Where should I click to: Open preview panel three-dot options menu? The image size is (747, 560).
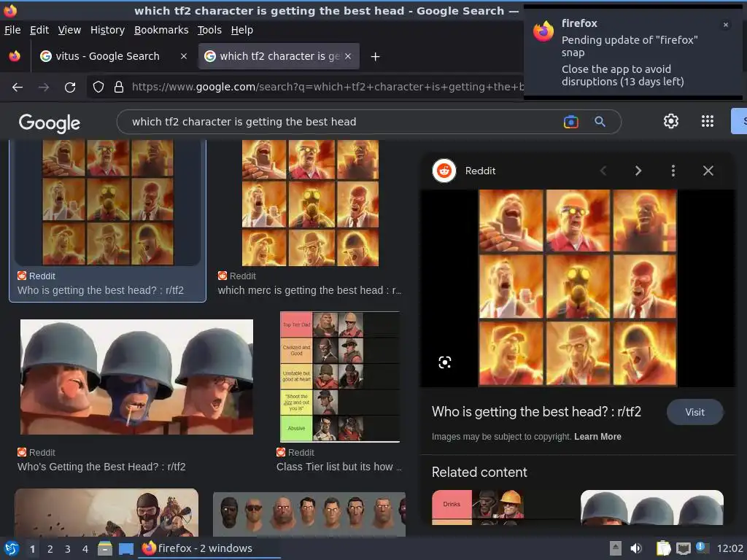click(673, 171)
